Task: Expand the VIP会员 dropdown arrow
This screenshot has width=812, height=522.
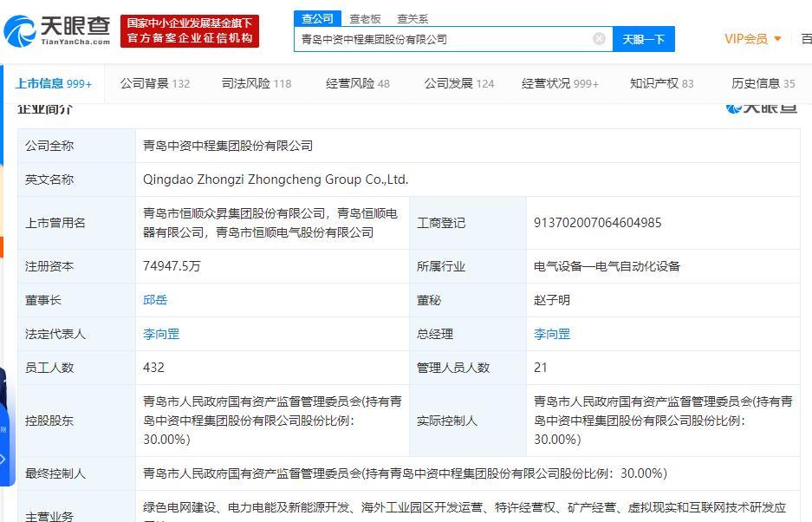Action: [777, 39]
